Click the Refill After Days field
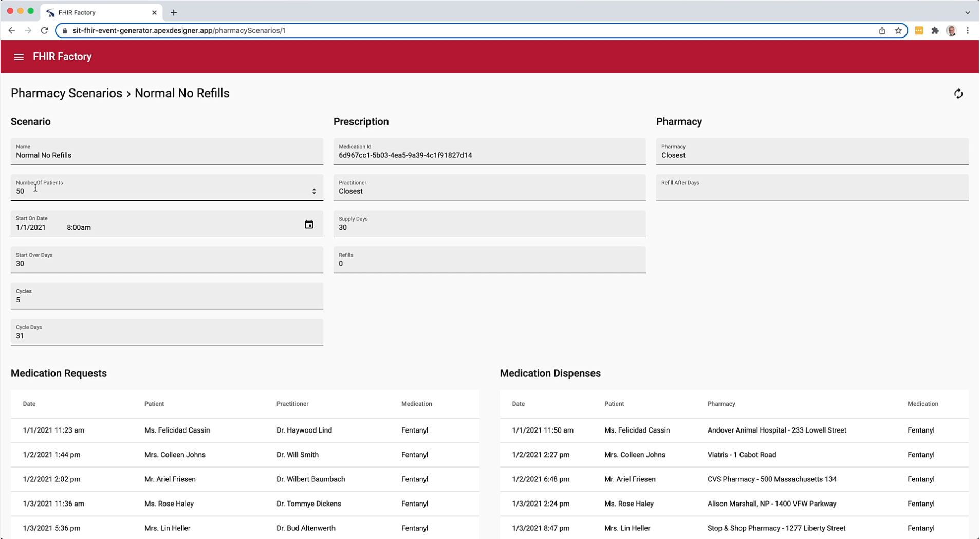The image size is (980, 539). point(812,187)
